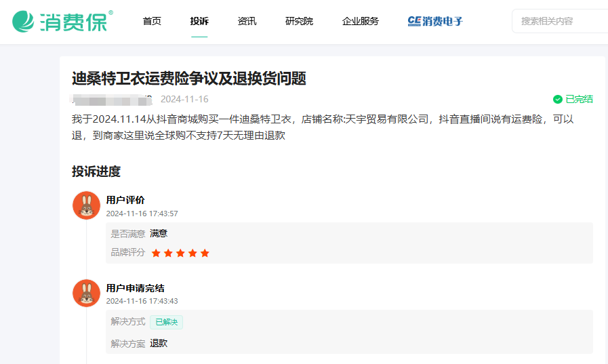Click the fourth 品牌评分 star

coord(192,253)
